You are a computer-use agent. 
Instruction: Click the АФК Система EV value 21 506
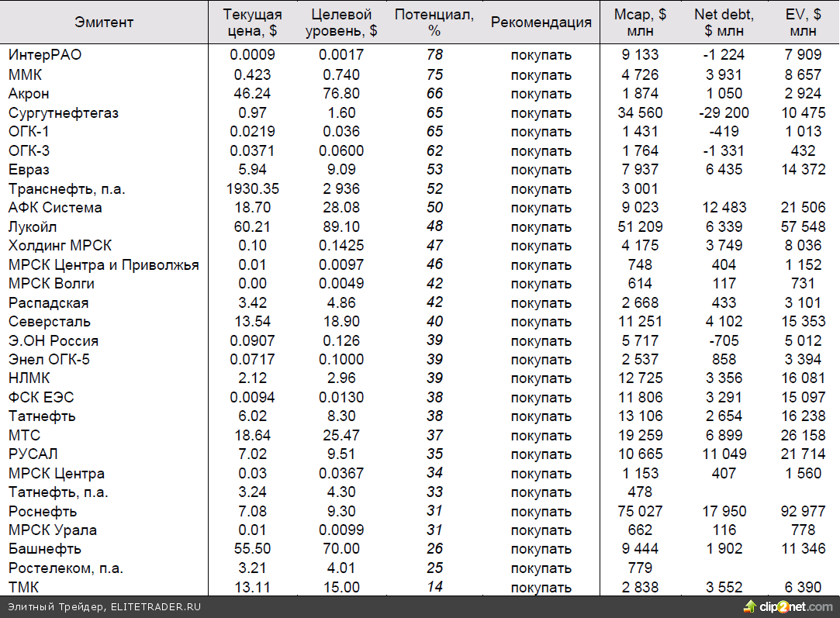coord(803,207)
